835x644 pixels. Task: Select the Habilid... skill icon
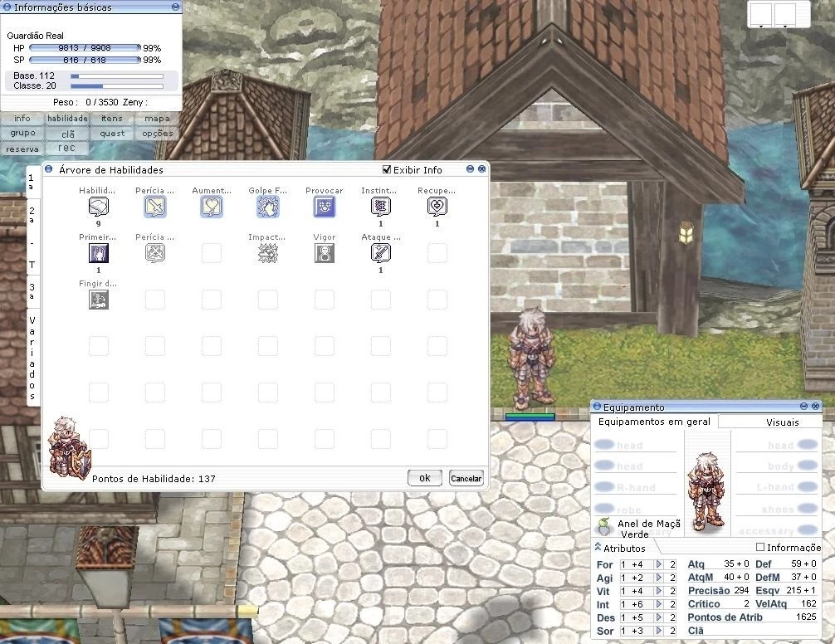[x=99, y=207]
